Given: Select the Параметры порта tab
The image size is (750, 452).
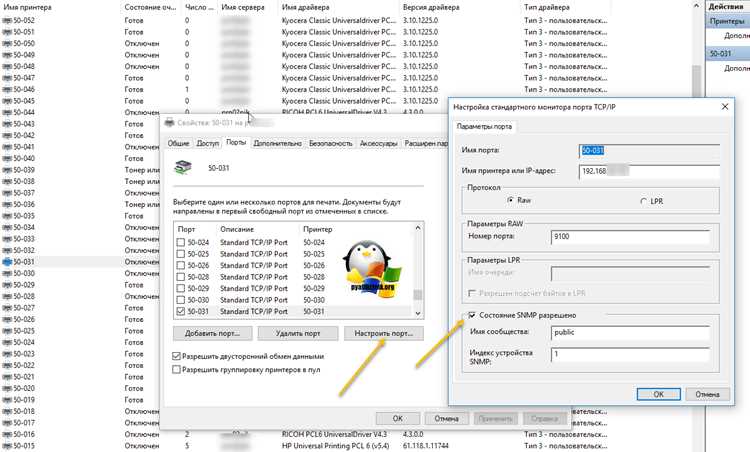Looking at the screenshot, I should (x=484, y=126).
